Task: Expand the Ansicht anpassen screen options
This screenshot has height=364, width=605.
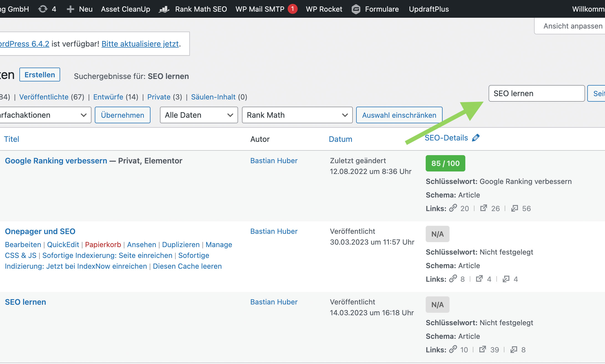Action: tap(570, 26)
